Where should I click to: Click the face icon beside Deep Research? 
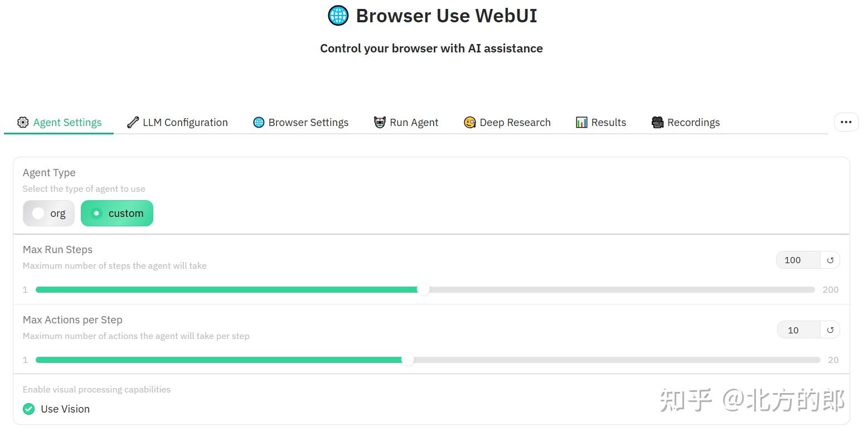click(469, 122)
